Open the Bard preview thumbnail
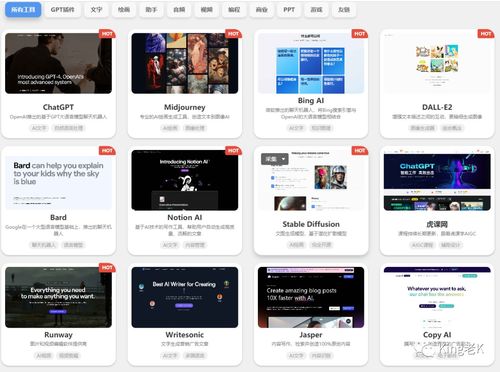500x372 pixels. tap(58, 180)
